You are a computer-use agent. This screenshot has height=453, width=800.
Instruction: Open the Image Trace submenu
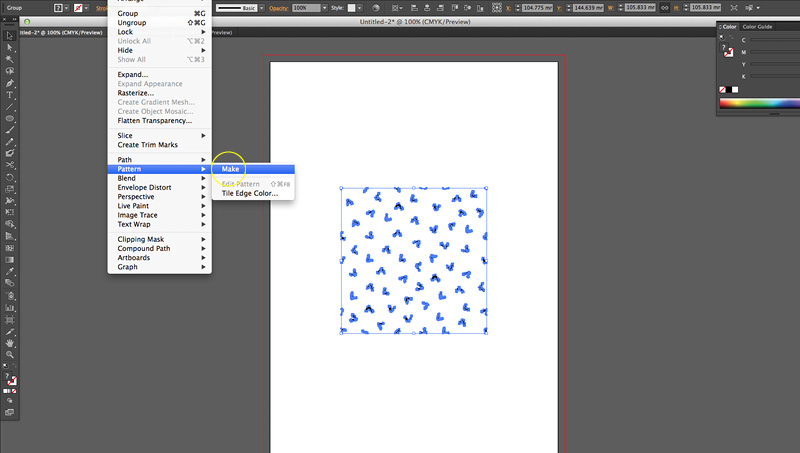[x=160, y=215]
